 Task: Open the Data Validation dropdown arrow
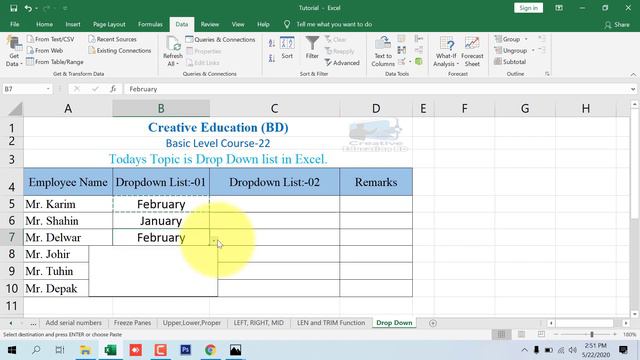(410, 62)
